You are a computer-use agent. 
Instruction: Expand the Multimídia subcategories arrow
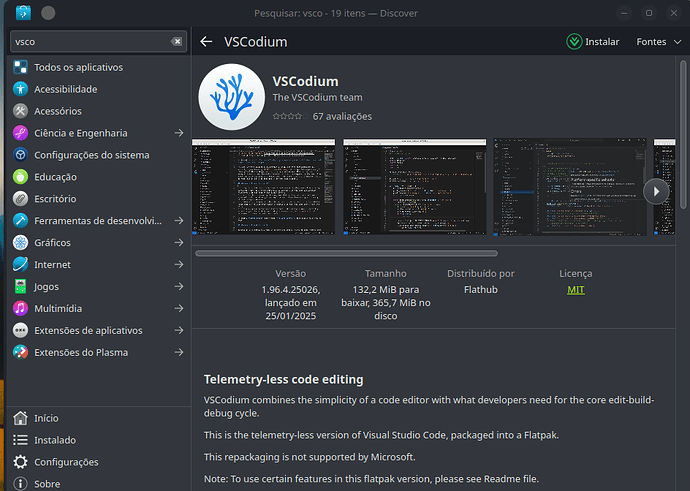click(179, 308)
